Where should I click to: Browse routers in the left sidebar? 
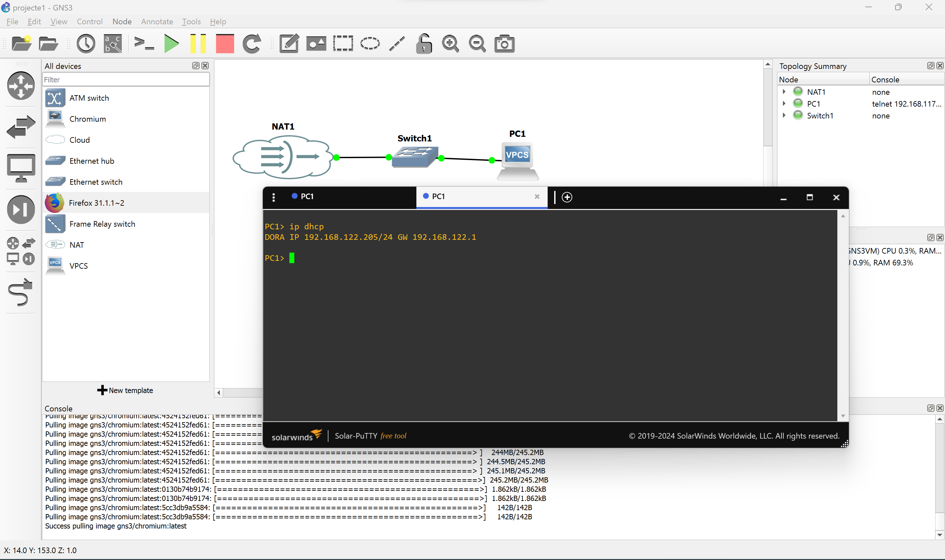point(20,86)
